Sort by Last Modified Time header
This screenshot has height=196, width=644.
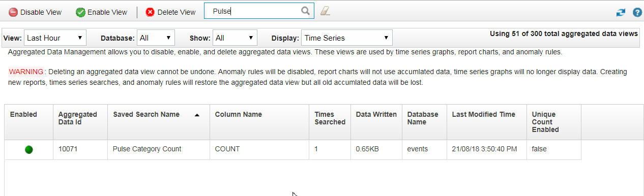pos(486,122)
